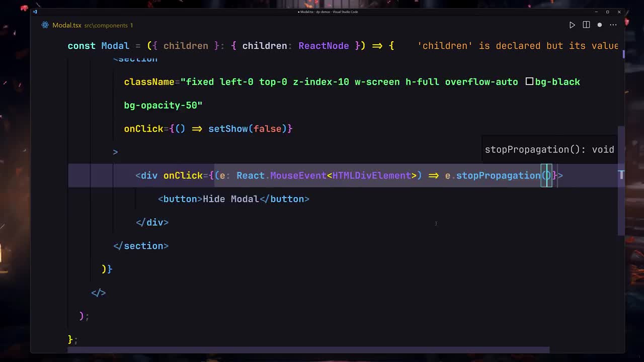Click the stopPropagation method name

coord(498,175)
